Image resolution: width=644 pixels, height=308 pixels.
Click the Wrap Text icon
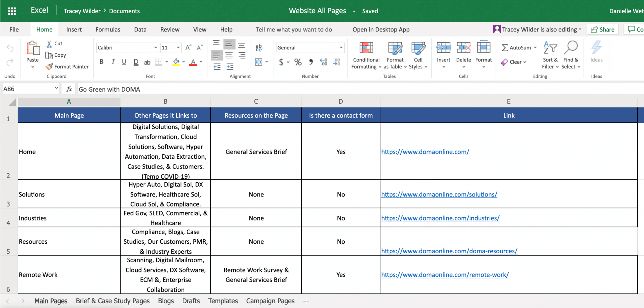click(259, 48)
